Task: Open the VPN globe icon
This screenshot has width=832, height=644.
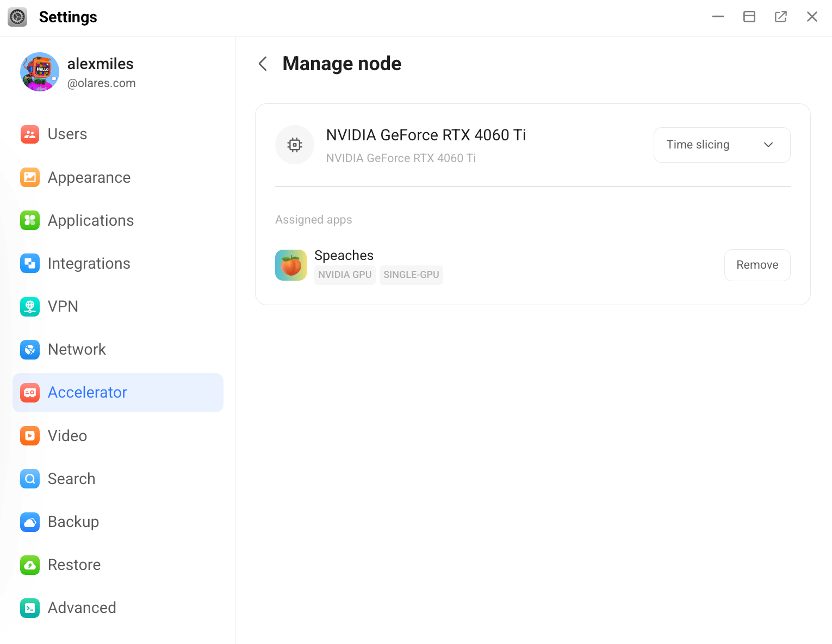Action: pyautogui.click(x=30, y=306)
